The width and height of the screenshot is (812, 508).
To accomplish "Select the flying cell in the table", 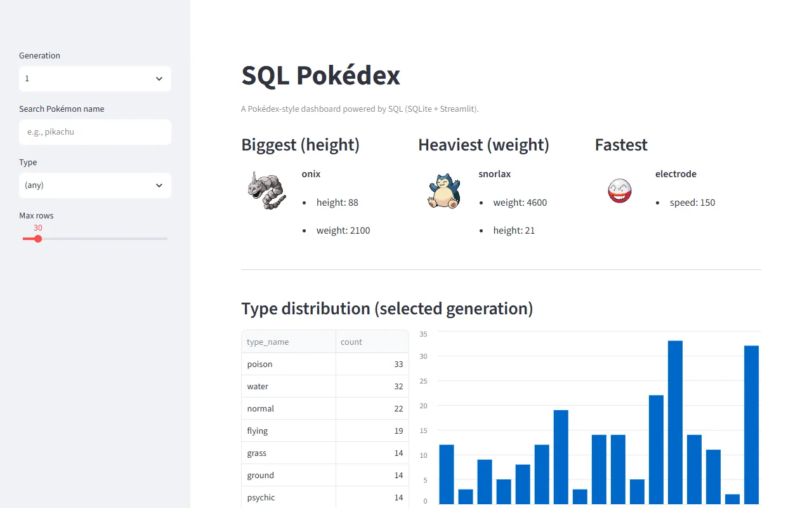I will point(289,431).
